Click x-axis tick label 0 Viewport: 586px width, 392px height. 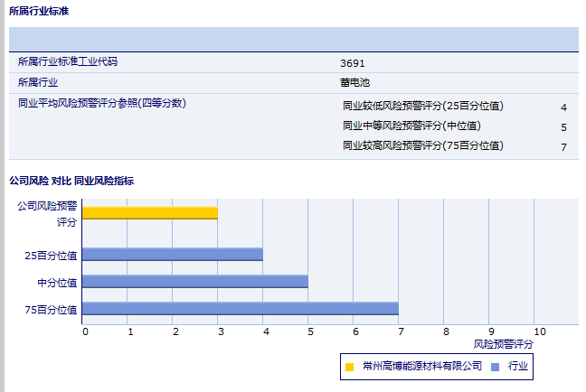[85, 331]
